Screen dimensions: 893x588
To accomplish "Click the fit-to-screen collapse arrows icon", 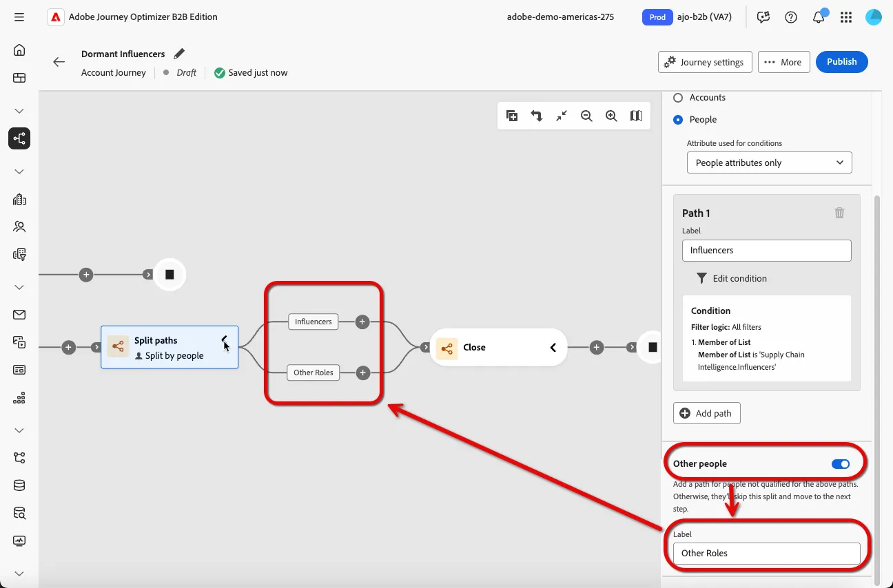I will tap(562, 116).
